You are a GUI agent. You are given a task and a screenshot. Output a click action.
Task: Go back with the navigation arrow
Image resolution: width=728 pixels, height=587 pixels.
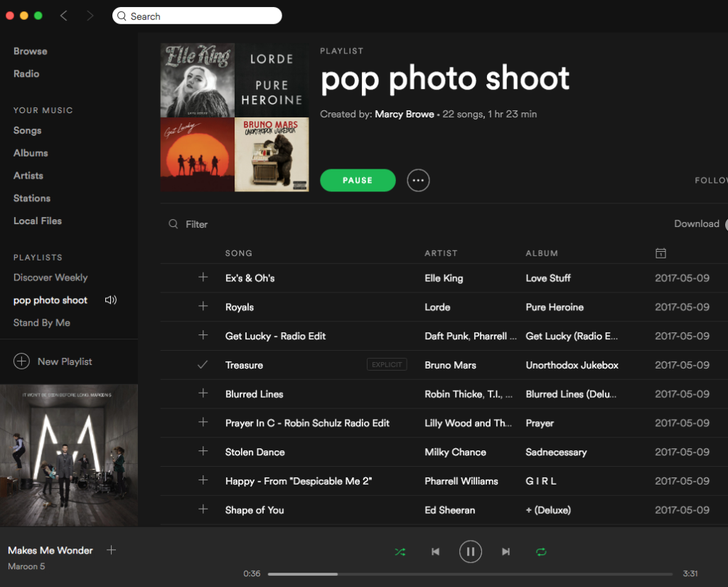tap(64, 16)
